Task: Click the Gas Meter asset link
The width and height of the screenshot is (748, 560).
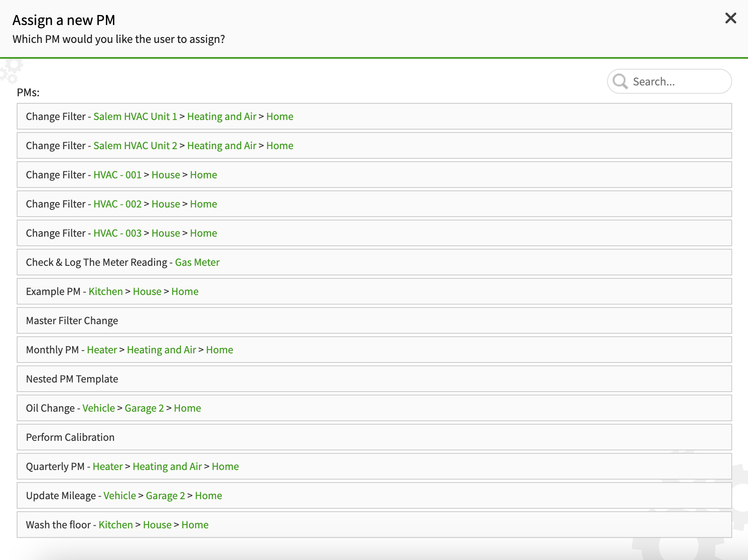Action: tap(197, 262)
